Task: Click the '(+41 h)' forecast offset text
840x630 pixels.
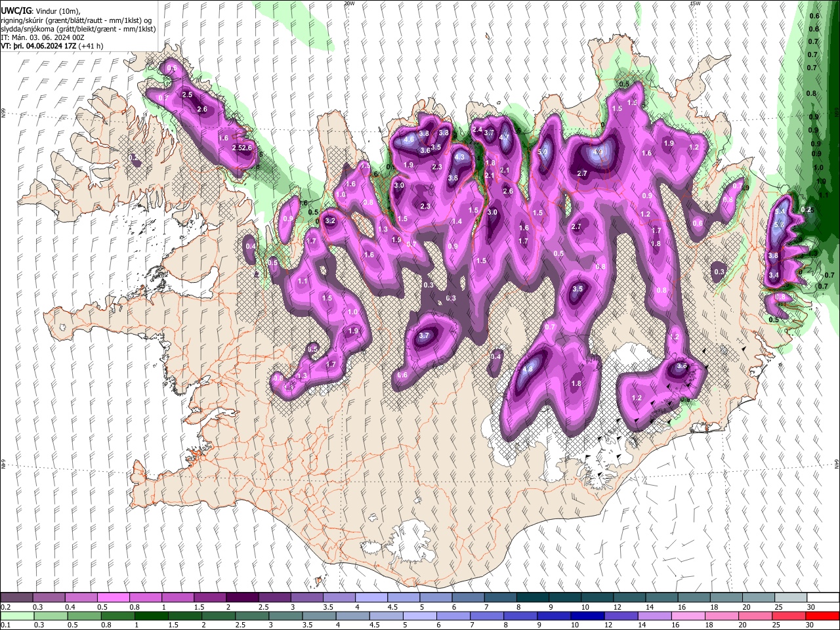Action: point(92,47)
